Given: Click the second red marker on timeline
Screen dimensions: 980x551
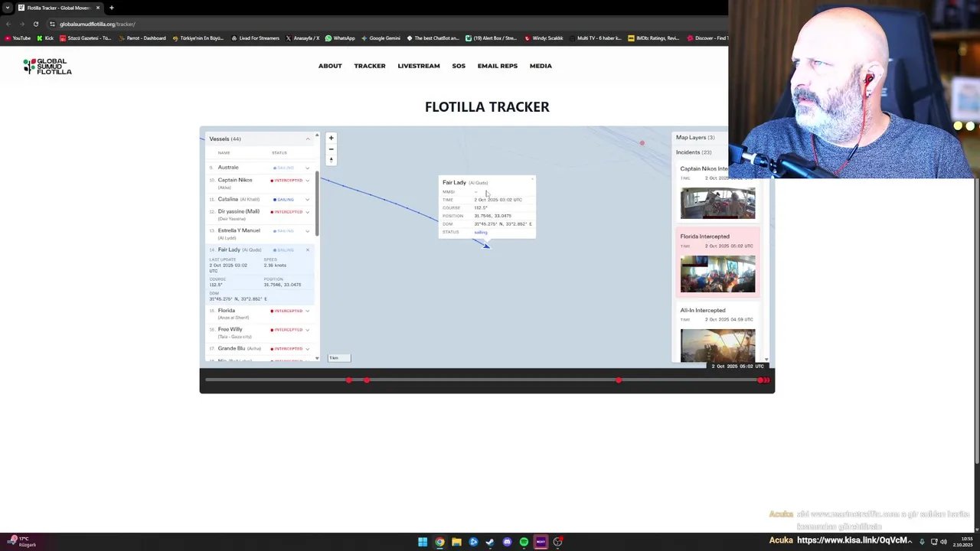Looking at the screenshot, I should pyautogui.click(x=367, y=380).
